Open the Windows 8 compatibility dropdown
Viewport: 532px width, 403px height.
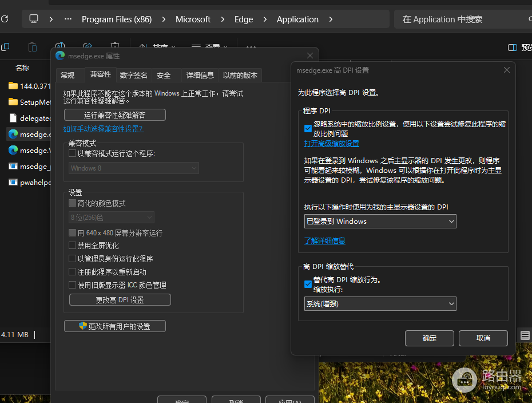coord(134,168)
